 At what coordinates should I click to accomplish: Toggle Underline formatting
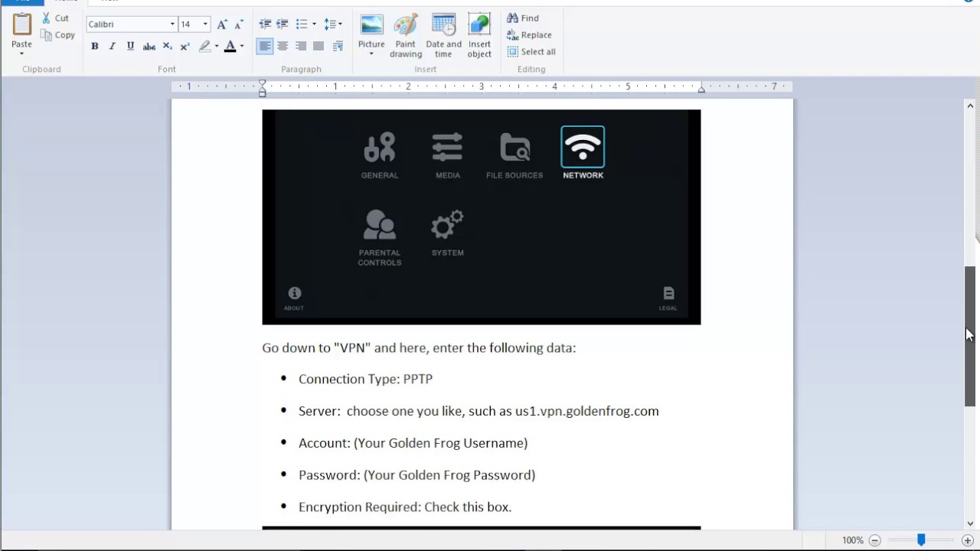[130, 47]
